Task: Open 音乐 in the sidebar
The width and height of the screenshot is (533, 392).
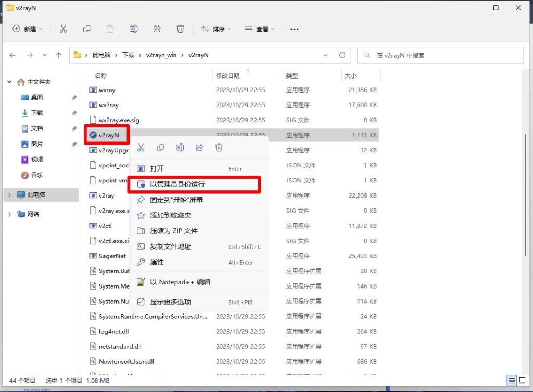Action: pos(37,175)
